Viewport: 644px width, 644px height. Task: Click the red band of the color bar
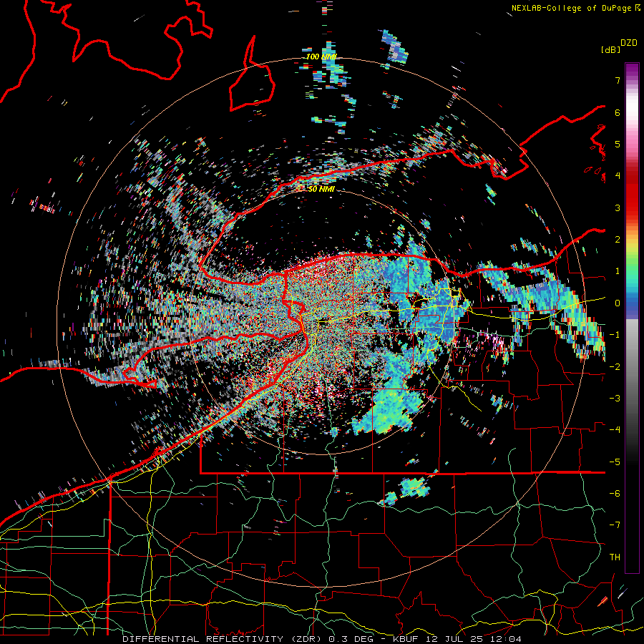[632, 193]
